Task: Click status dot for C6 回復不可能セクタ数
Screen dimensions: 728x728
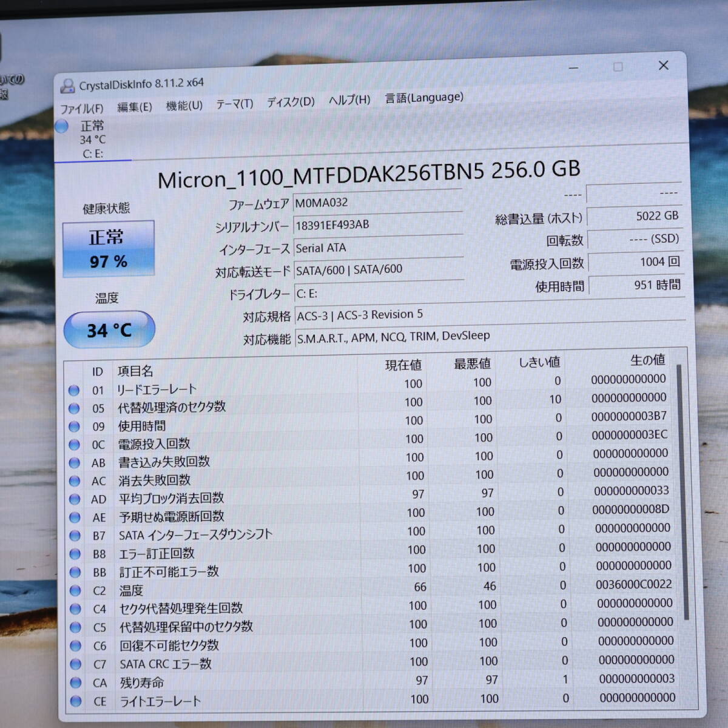Action: coord(75,645)
